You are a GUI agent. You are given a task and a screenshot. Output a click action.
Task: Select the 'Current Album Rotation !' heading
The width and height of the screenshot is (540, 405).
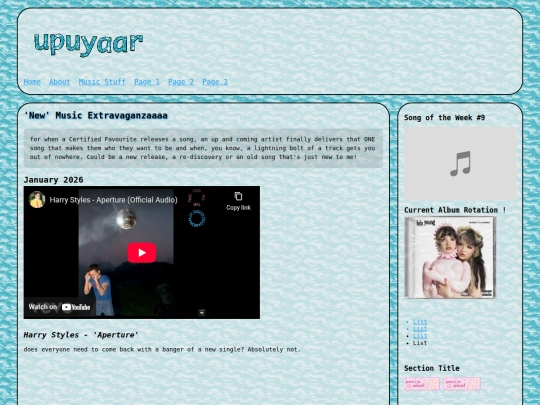(x=455, y=210)
